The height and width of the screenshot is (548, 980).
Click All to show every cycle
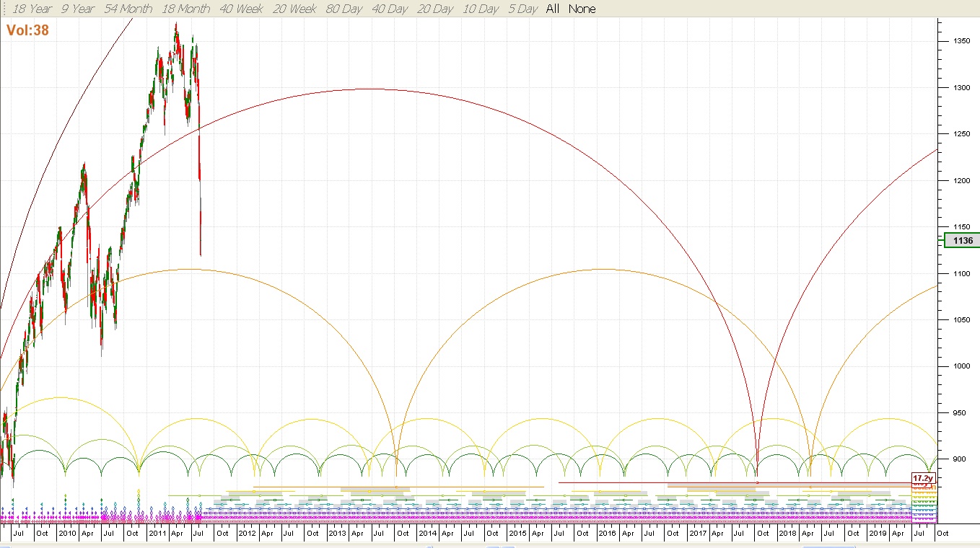pyautogui.click(x=553, y=9)
